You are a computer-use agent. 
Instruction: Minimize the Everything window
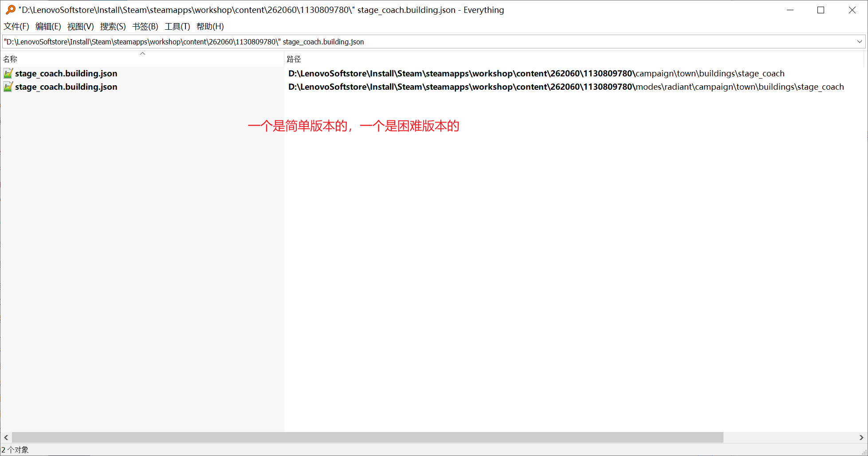pyautogui.click(x=790, y=10)
